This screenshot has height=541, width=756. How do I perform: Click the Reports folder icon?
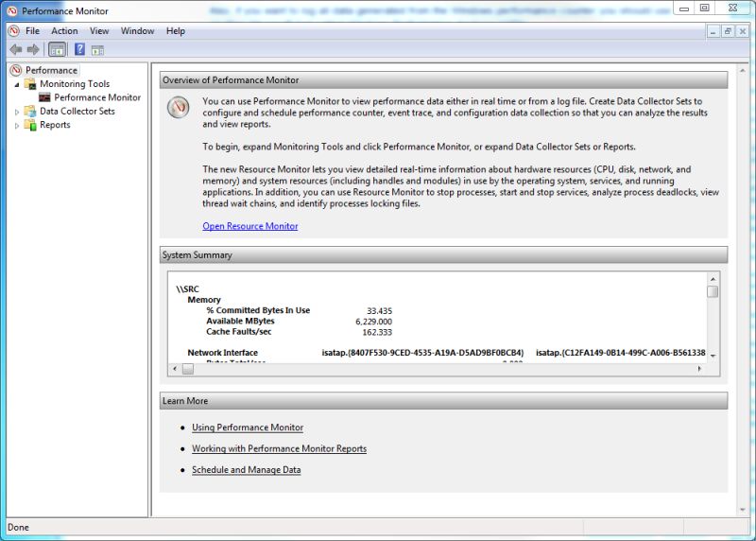click(30, 125)
